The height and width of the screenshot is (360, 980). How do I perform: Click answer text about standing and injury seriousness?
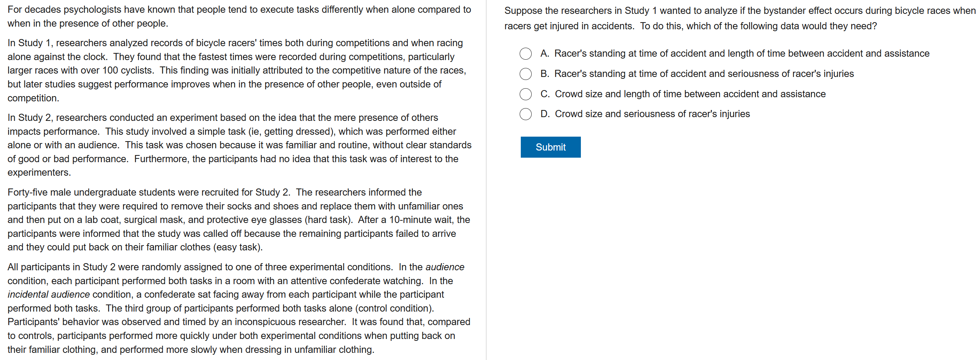tap(703, 74)
